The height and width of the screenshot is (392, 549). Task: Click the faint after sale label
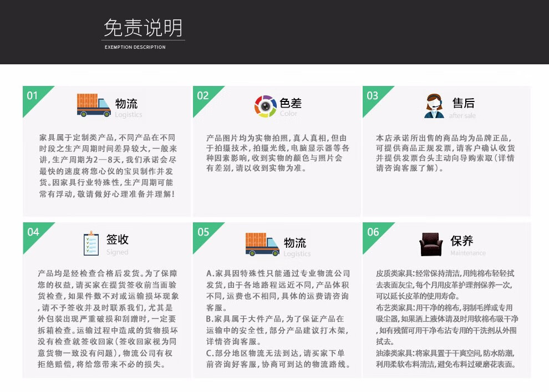462,115
